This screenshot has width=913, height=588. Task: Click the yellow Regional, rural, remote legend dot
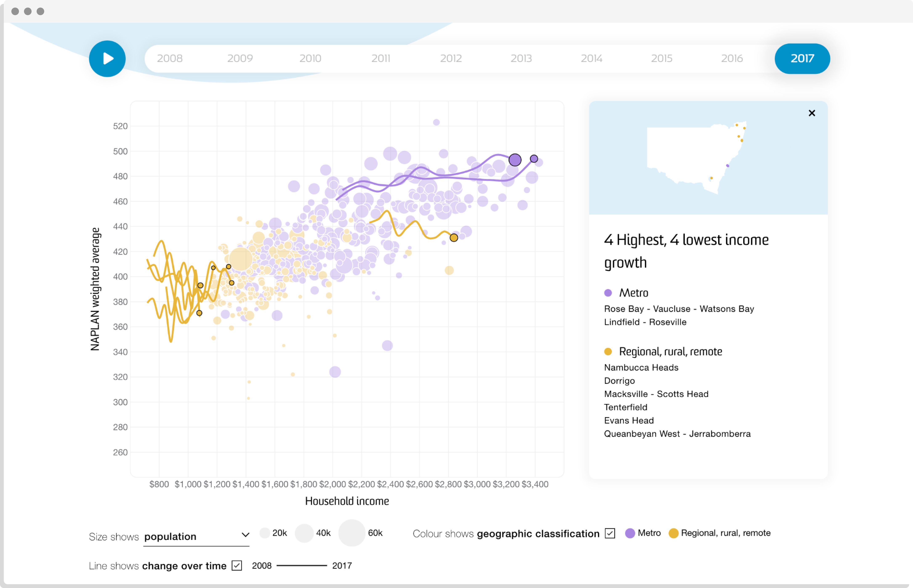point(673,533)
